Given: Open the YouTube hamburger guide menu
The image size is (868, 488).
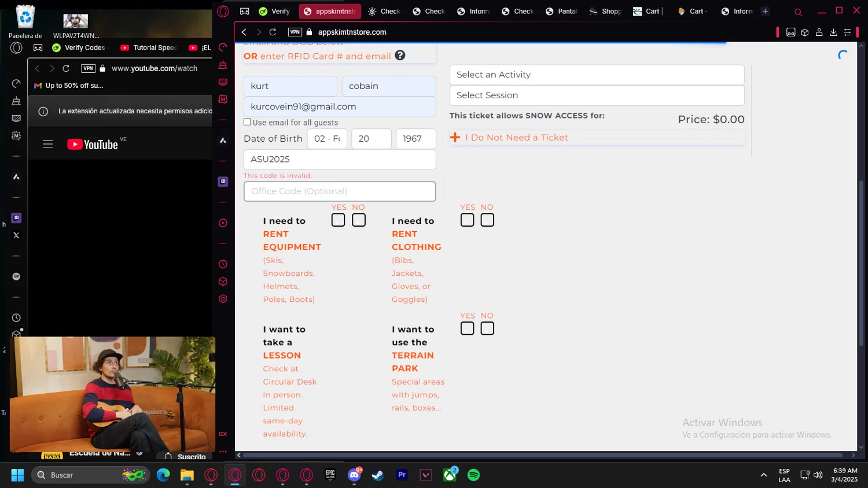Looking at the screenshot, I should [47, 145].
